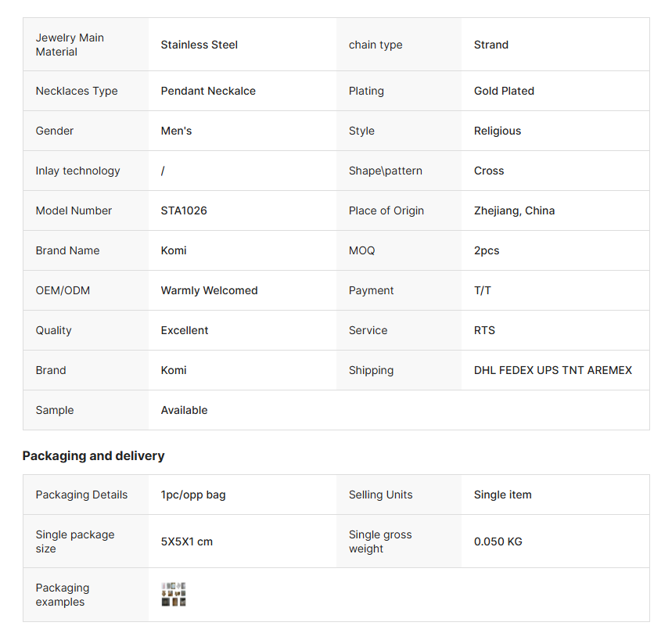Click the 1pc/opp bag packaging details value
Viewport: 672px width, 626px height.
pos(193,495)
